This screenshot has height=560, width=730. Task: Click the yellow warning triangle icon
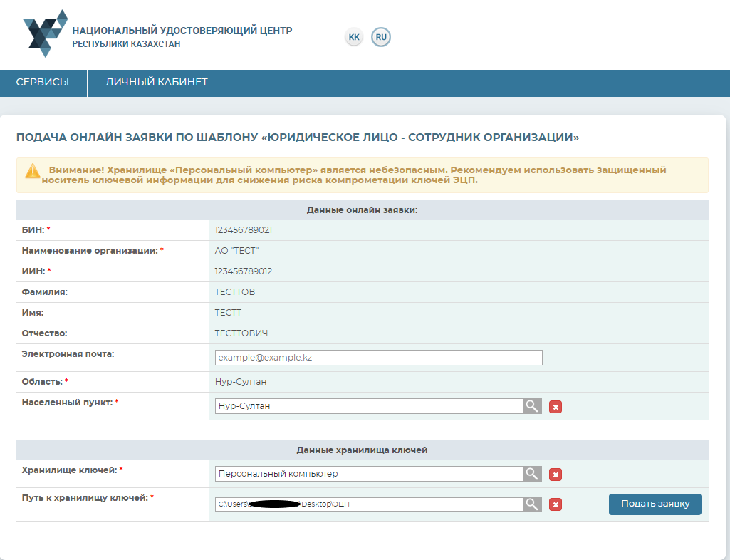point(33,171)
